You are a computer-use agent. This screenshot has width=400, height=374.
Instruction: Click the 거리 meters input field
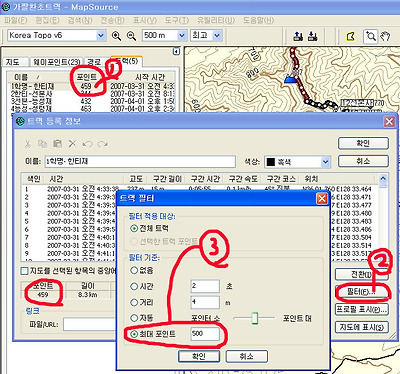(x=205, y=302)
